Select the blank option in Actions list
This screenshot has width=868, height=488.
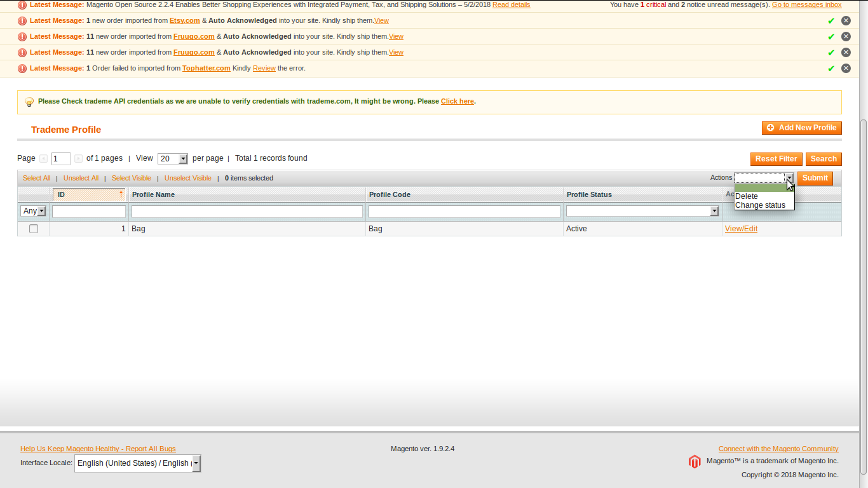point(764,187)
